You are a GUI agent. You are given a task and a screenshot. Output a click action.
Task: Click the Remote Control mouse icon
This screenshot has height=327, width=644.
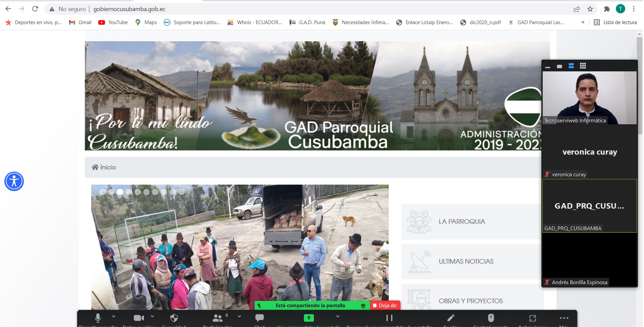click(491, 318)
